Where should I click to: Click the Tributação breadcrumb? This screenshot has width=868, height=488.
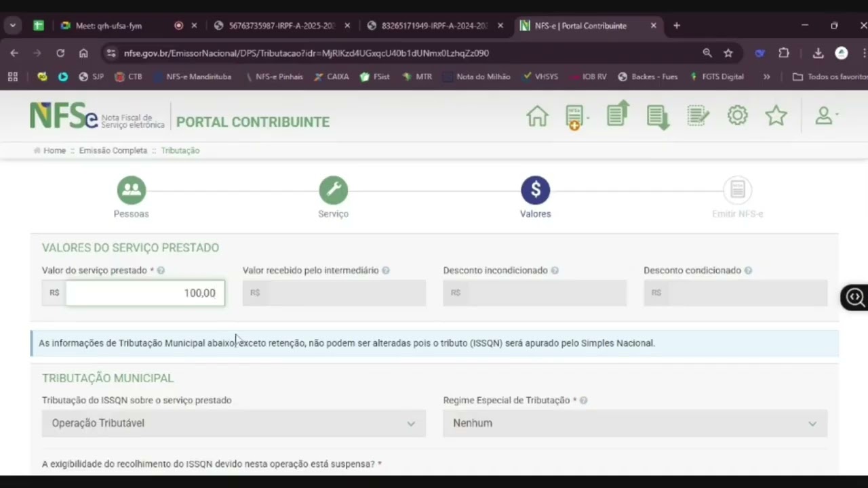click(x=180, y=150)
